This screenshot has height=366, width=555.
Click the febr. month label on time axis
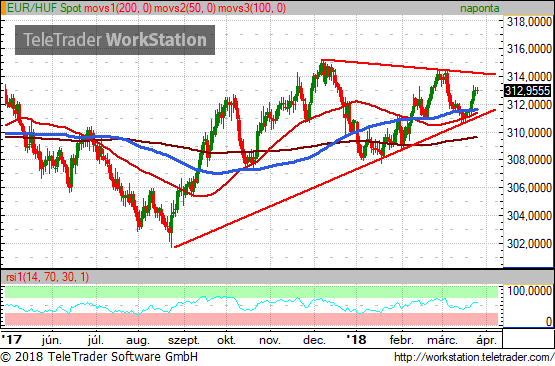click(401, 340)
